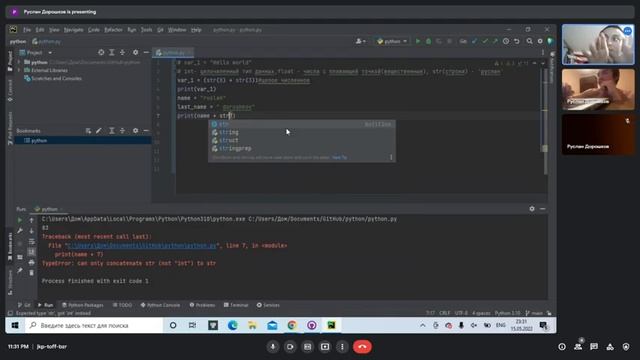The width and height of the screenshot is (640, 360).
Task: Push commits with the green arrow icon
Action: [x=495, y=41]
